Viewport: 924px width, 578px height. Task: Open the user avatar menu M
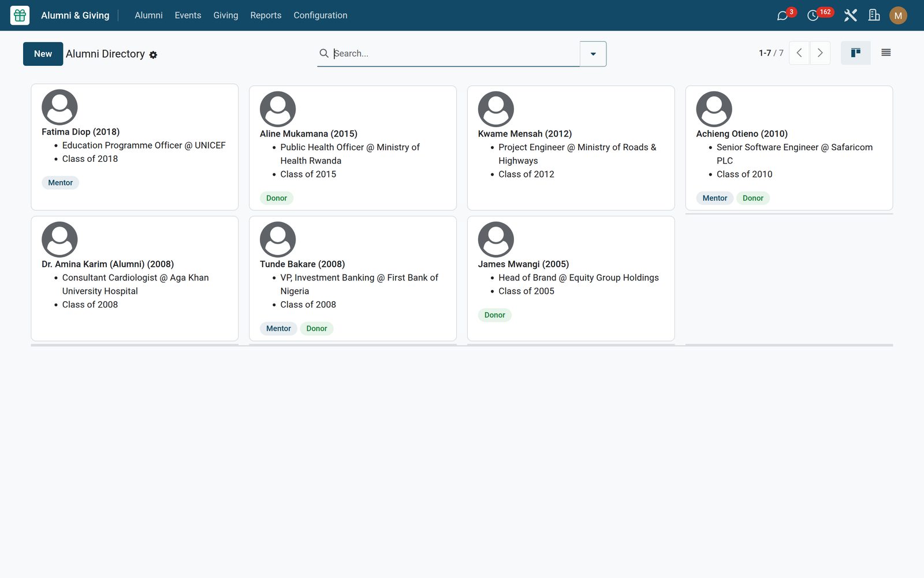point(898,16)
